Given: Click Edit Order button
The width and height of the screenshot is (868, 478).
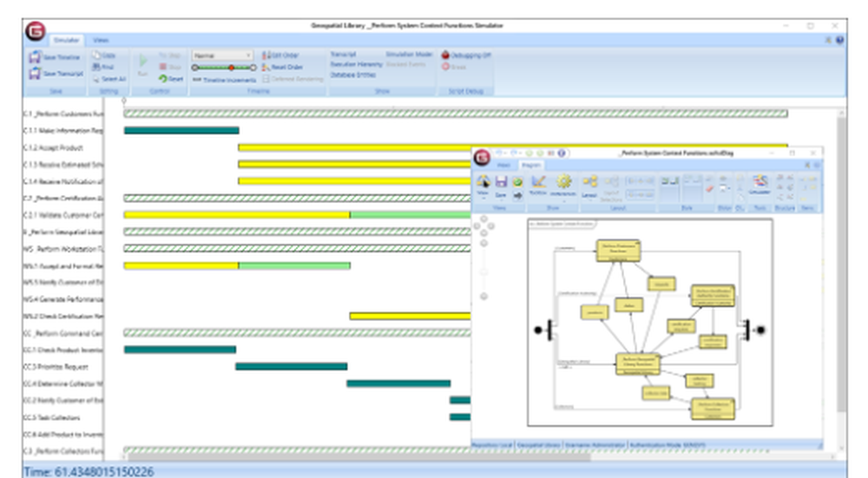Looking at the screenshot, I should (280, 56).
